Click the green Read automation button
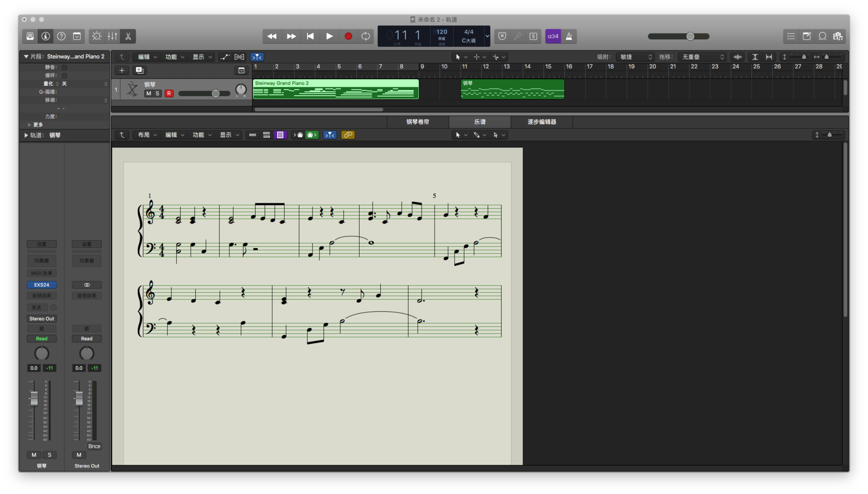Viewport: 868px width, 494px height. coord(42,339)
